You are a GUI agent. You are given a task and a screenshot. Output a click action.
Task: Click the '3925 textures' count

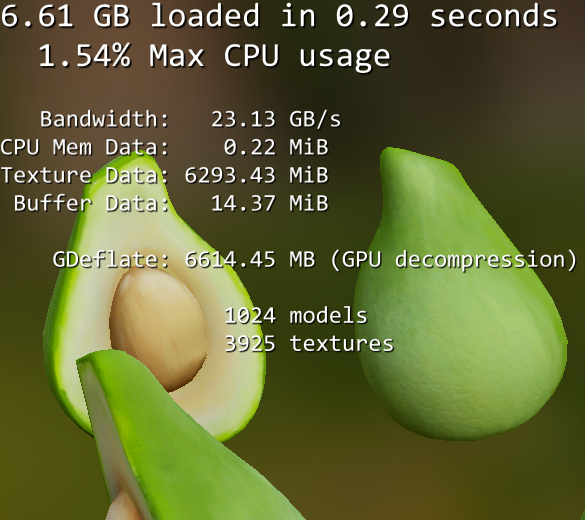point(309,344)
